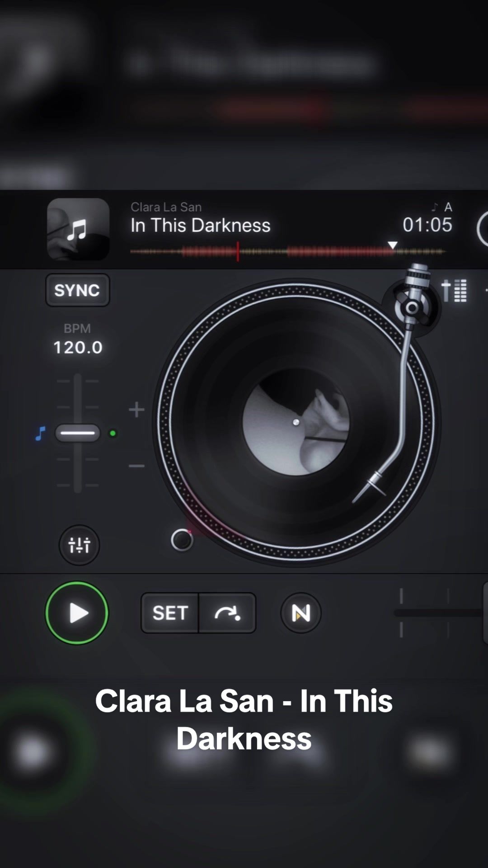Click the white end marker on waveform
Image resolution: width=488 pixels, height=868 pixels.
[393, 245]
